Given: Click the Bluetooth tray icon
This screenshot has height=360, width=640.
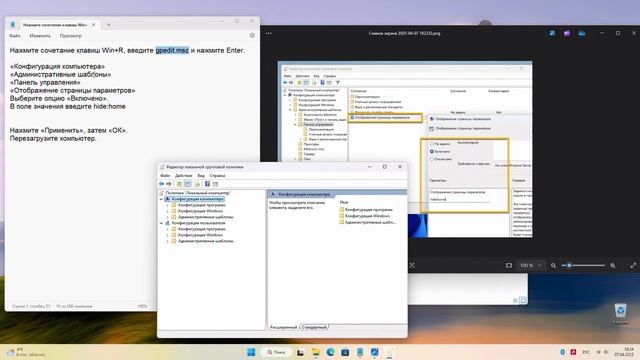Looking at the screenshot, I should point(562,352).
